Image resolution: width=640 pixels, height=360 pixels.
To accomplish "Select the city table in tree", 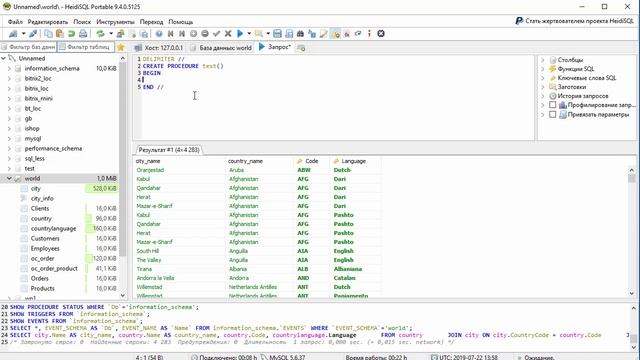I will coord(36,189).
